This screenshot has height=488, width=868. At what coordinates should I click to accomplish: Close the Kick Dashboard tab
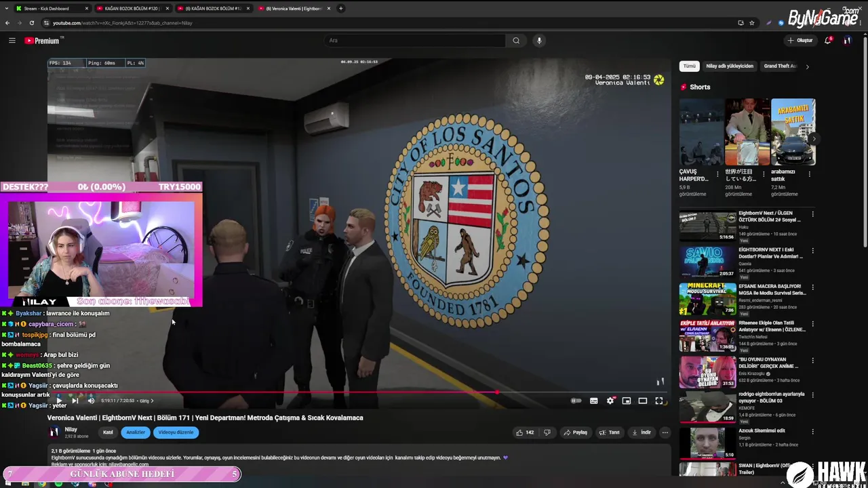click(x=87, y=8)
